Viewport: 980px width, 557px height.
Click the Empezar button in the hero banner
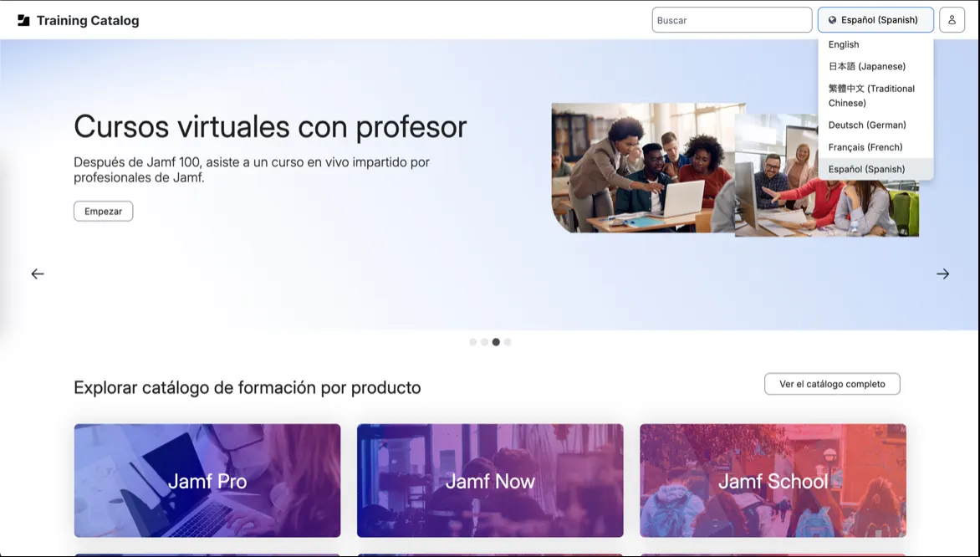103,211
